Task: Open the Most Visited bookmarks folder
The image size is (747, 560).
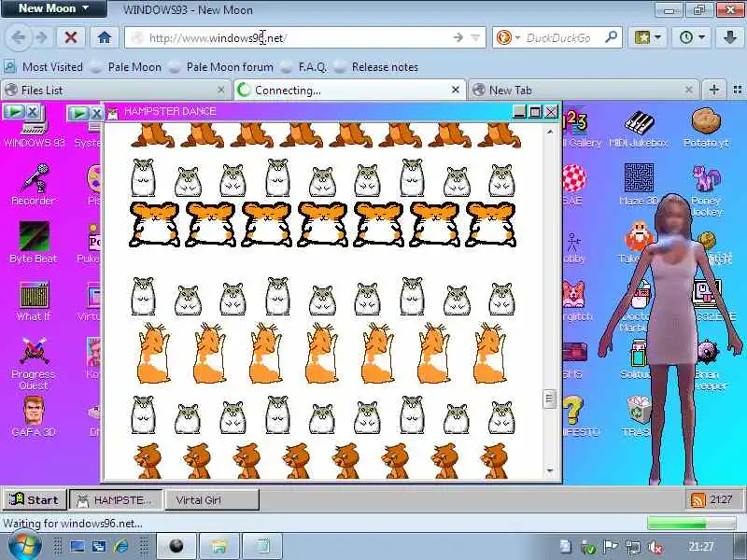Action: 43,67
